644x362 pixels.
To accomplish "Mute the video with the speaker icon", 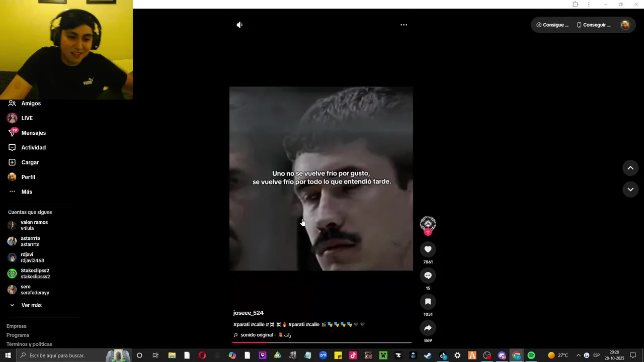I will tap(239, 25).
